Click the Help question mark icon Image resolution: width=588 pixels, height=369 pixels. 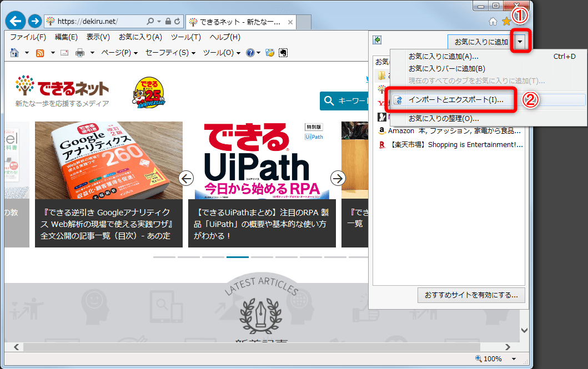250,53
